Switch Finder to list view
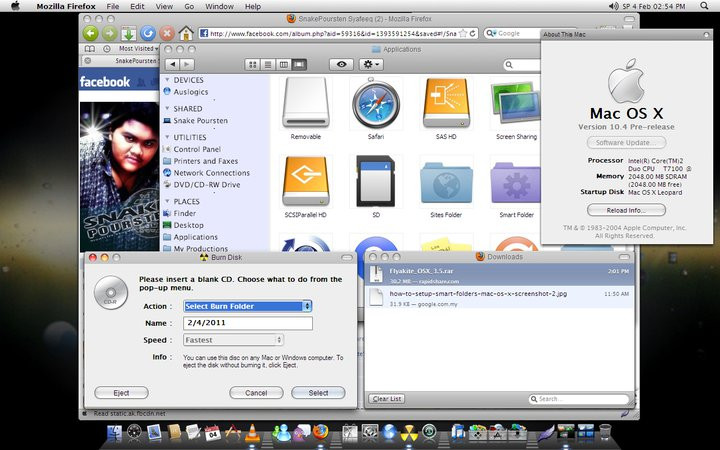This screenshot has width=720, height=450. 268,65
